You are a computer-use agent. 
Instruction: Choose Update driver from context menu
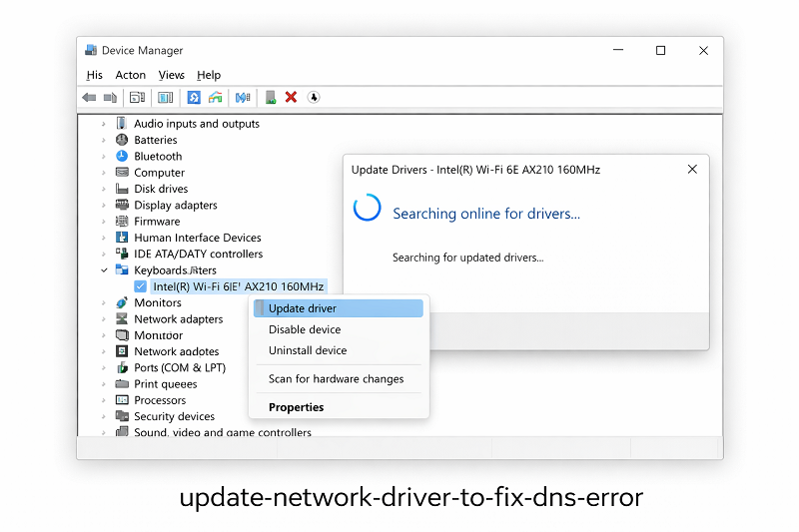(x=339, y=308)
